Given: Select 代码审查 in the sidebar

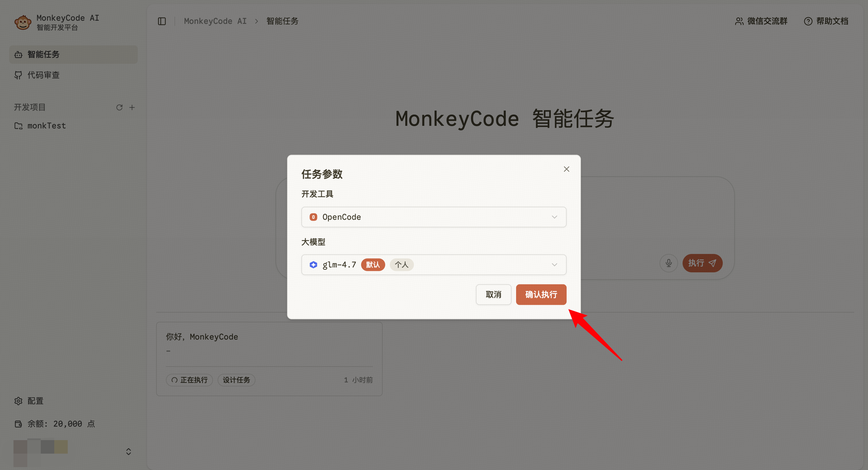Looking at the screenshot, I should [43, 75].
